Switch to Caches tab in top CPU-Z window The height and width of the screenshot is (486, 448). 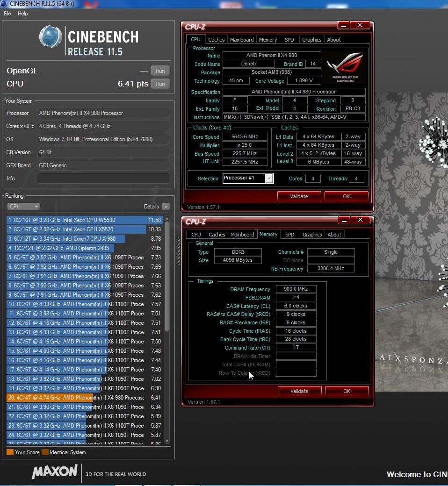tap(216, 40)
